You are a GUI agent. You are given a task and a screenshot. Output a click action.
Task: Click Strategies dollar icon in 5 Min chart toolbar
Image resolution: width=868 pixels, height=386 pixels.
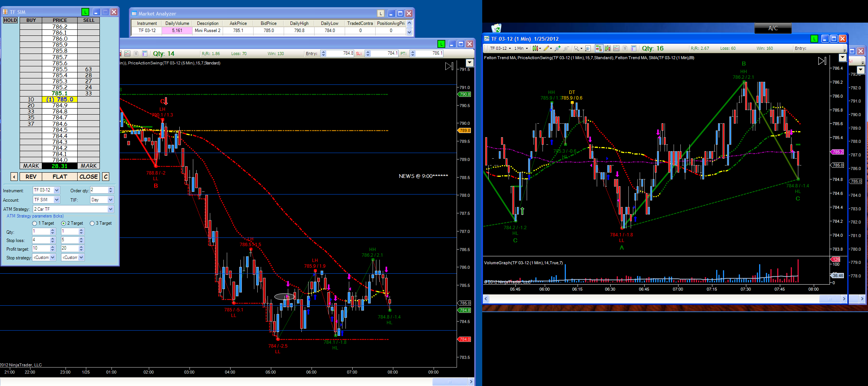tap(136, 54)
